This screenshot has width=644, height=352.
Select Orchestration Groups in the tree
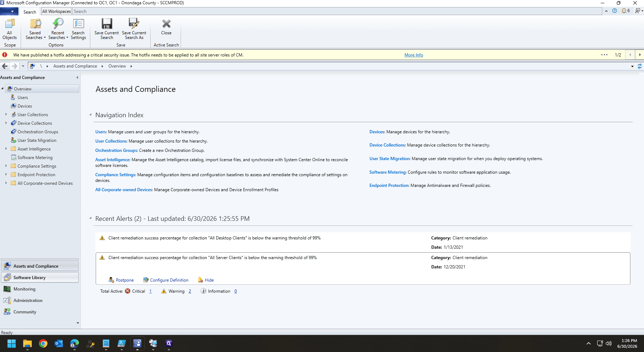38,132
